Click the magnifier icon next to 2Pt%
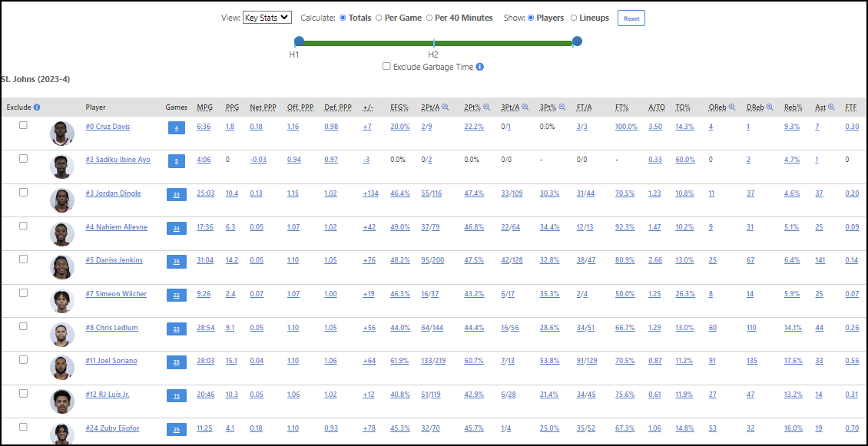Image resolution: width=868 pixels, height=446 pixels. 487,107
